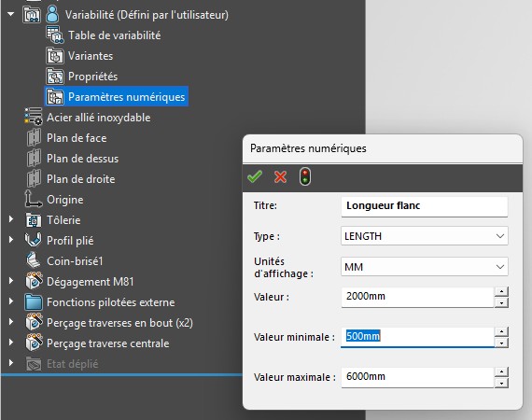Select the Dégagement M81 label
The height and width of the screenshot is (420, 532).
[91, 282]
